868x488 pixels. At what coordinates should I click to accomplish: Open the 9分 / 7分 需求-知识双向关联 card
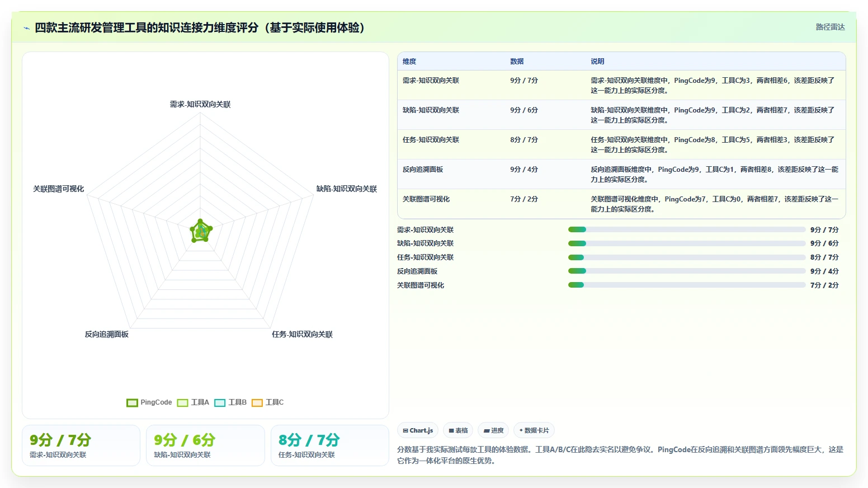[81, 445]
